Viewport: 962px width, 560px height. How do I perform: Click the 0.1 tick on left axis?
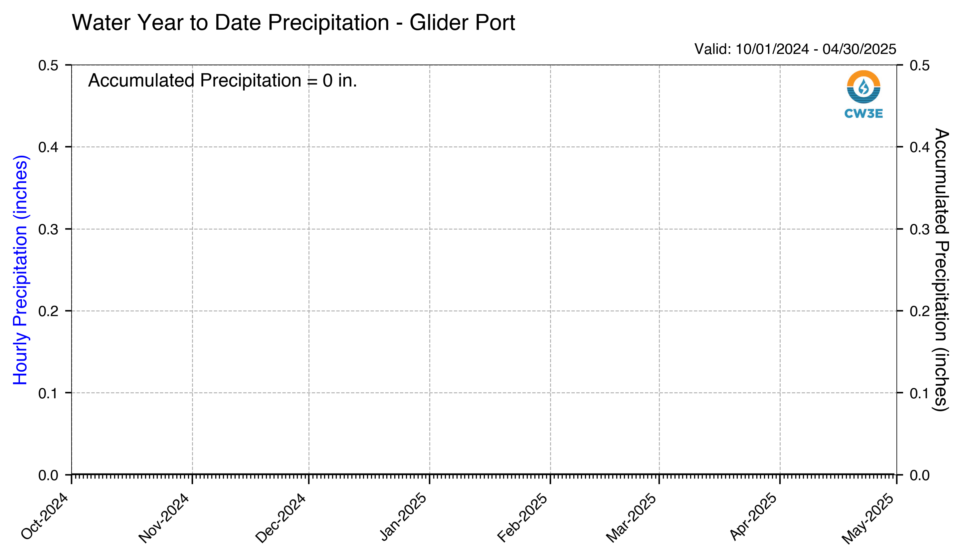click(49, 393)
